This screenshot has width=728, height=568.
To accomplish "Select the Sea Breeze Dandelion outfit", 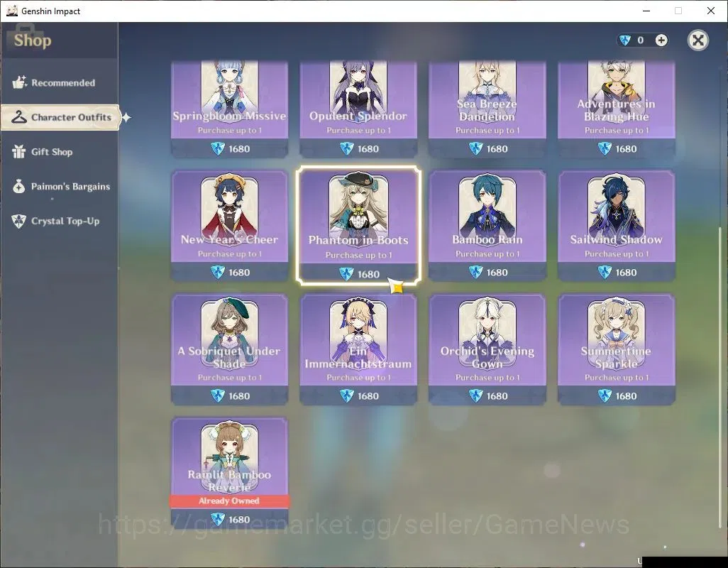I will [487, 109].
